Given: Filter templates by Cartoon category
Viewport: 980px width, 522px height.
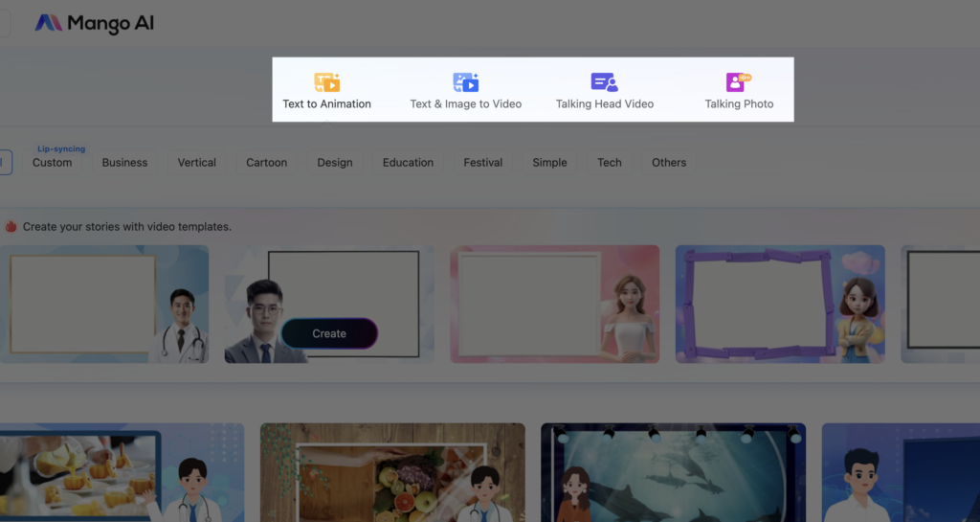Looking at the screenshot, I should click(266, 163).
